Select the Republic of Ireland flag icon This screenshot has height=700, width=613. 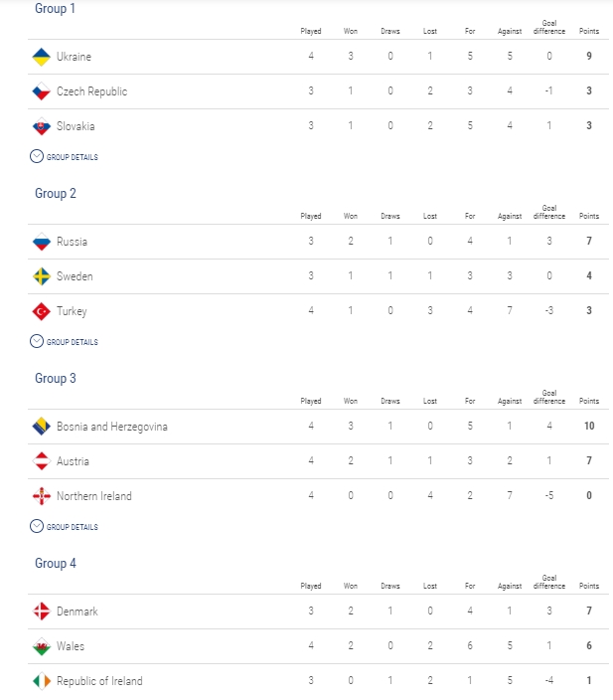click(42, 681)
